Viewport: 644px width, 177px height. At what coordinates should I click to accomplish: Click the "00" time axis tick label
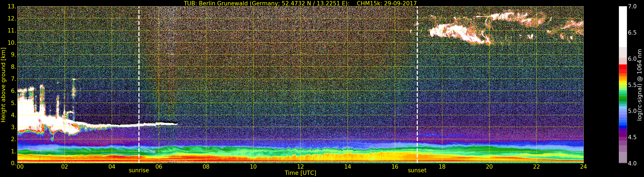(x=20, y=167)
